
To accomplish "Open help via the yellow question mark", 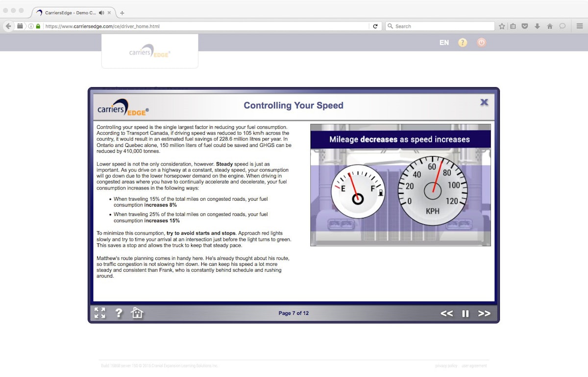I will coord(463,43).
